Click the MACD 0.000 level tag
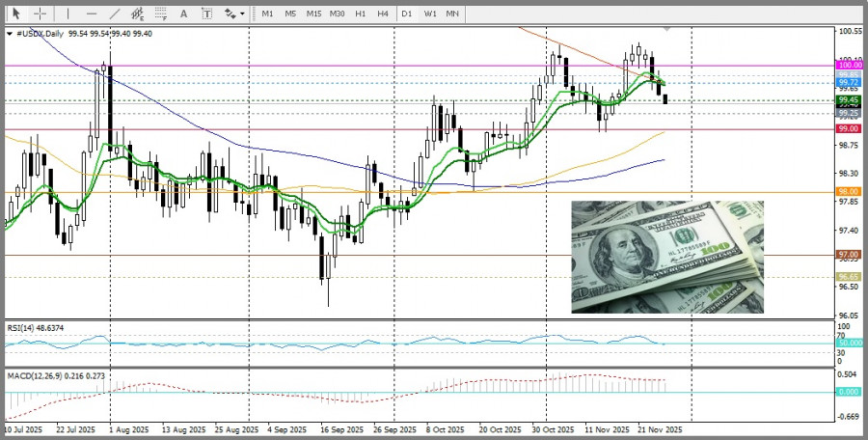Screen dimensions: 868x440 [849, 391]
